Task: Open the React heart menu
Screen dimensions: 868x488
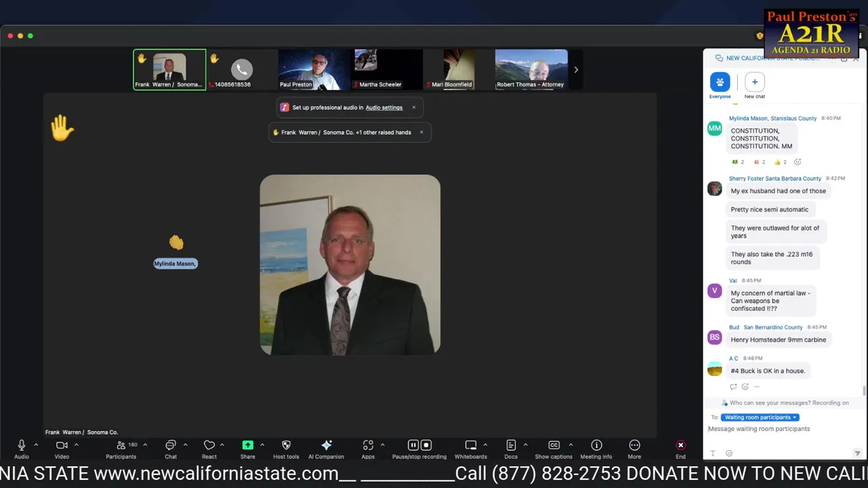Action: click(x=209, y=449)
